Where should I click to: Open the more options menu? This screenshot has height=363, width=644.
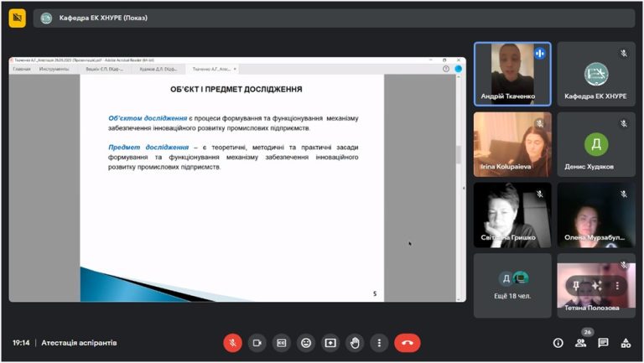(x=379, y=343)
